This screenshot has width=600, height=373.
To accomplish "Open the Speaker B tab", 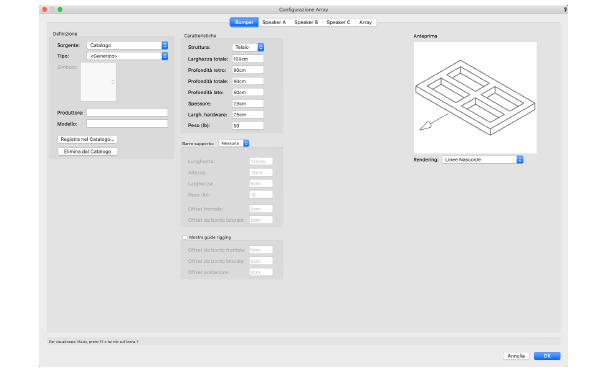I will click(306, 22).
